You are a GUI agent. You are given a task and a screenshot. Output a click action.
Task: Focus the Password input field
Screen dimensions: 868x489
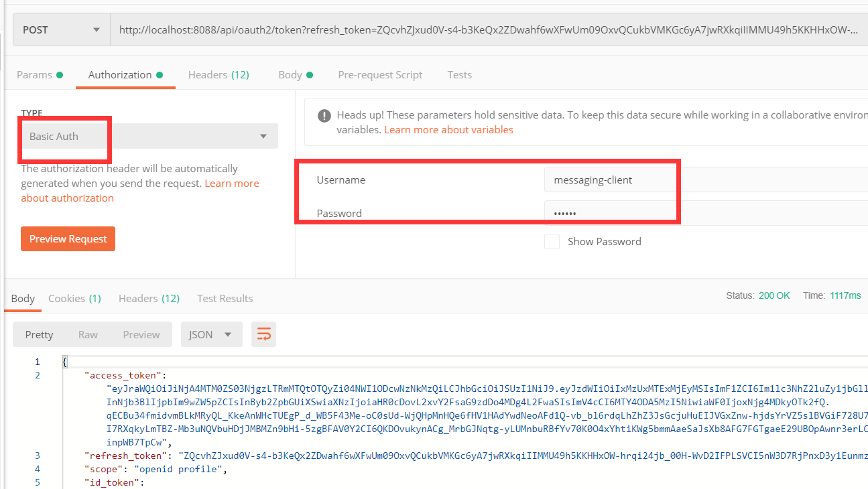click(704, 214)
